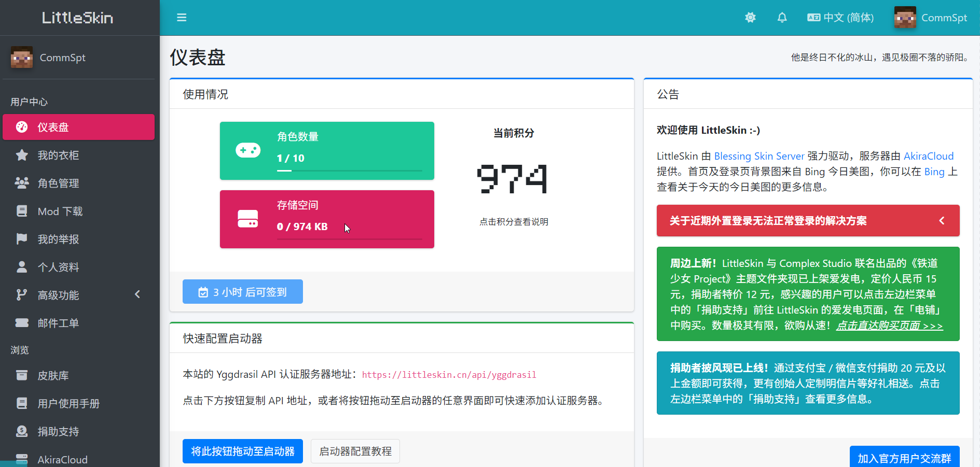This screenshot has height=467, width=980.
Task: Go to 邮件工单 in the sidebar
Action: [58, 323]
